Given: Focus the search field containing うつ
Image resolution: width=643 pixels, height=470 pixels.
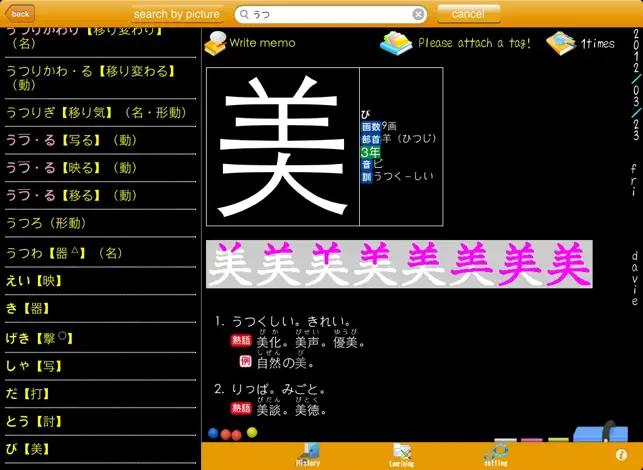Looking at the screenshot, I should [331, 14].
